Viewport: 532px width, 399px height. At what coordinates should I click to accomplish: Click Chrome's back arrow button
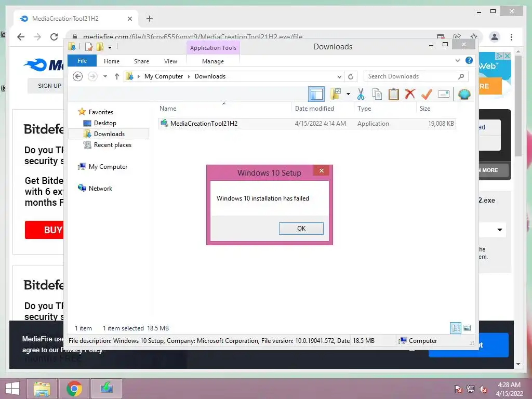pos(21,37)
